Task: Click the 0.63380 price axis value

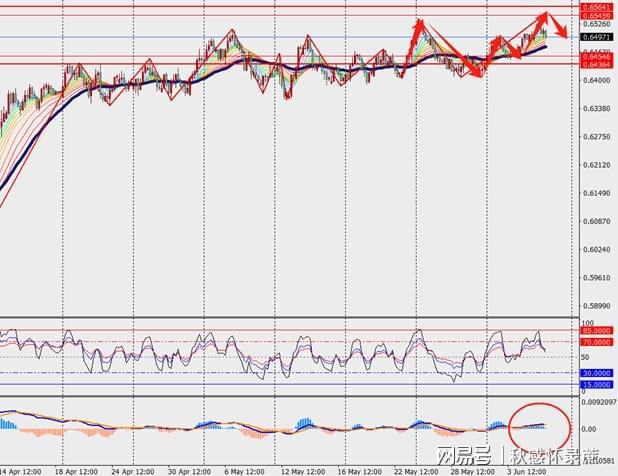Action: pos(596,108)
